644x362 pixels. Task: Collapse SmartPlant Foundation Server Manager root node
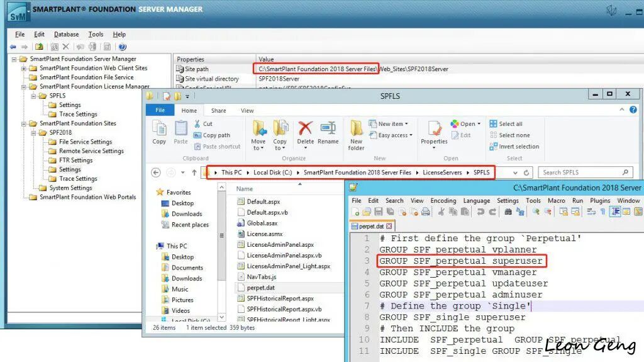coord(14,59)
